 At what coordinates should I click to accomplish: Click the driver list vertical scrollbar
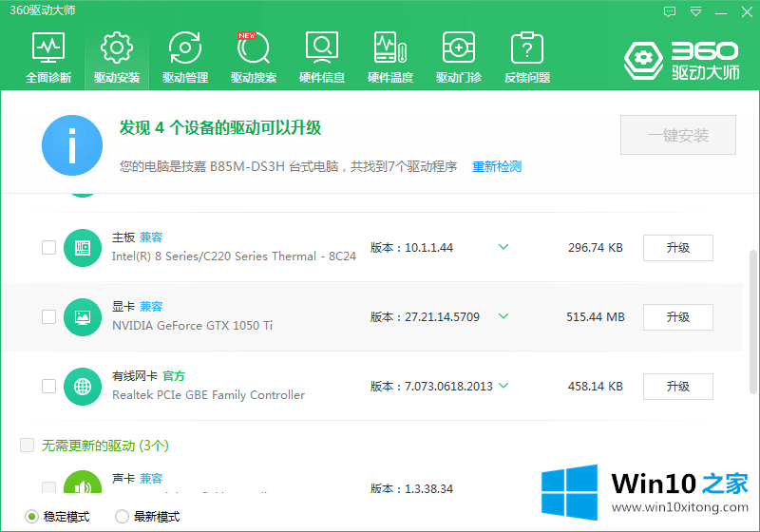752,322
